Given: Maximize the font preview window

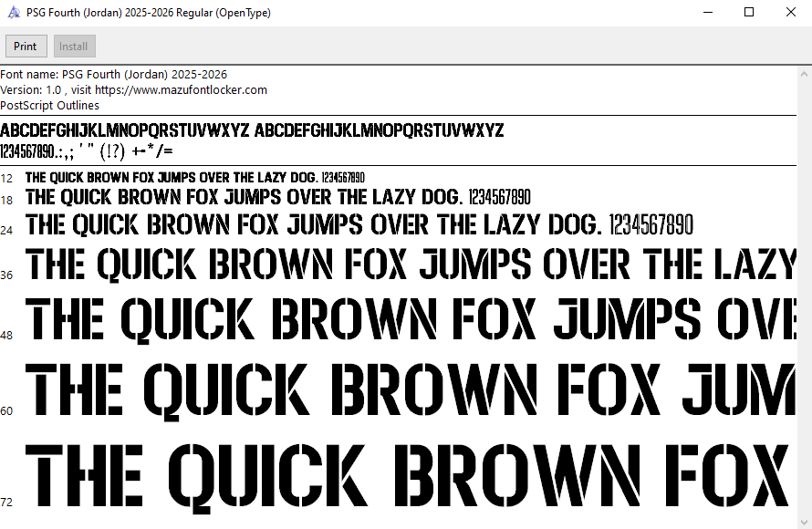Looking at the screenshot, I should [x=749, y=13].
